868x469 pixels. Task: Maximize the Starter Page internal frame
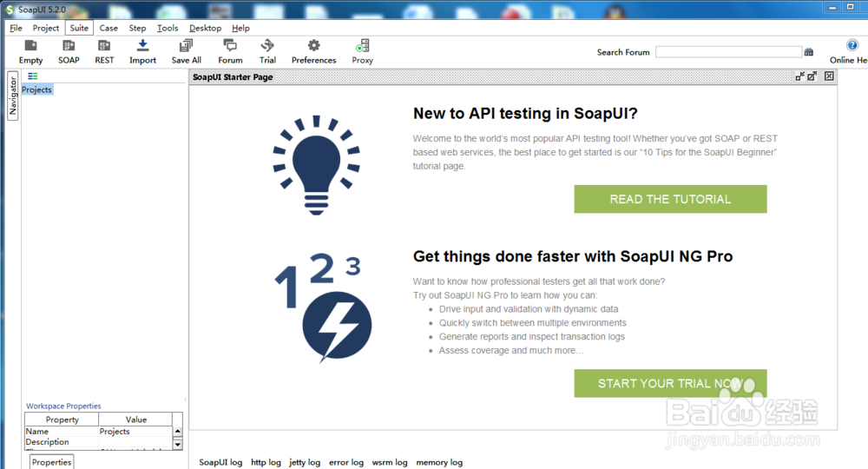pos(812,76)
